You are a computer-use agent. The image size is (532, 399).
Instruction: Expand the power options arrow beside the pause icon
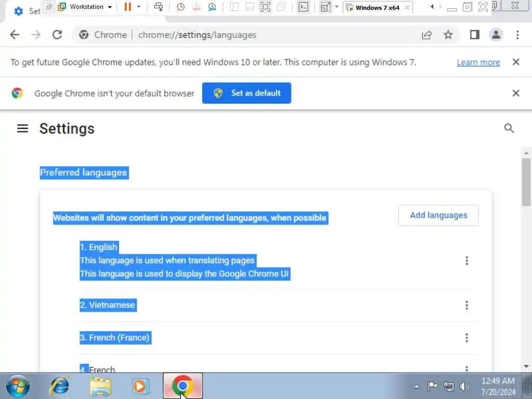139,7
